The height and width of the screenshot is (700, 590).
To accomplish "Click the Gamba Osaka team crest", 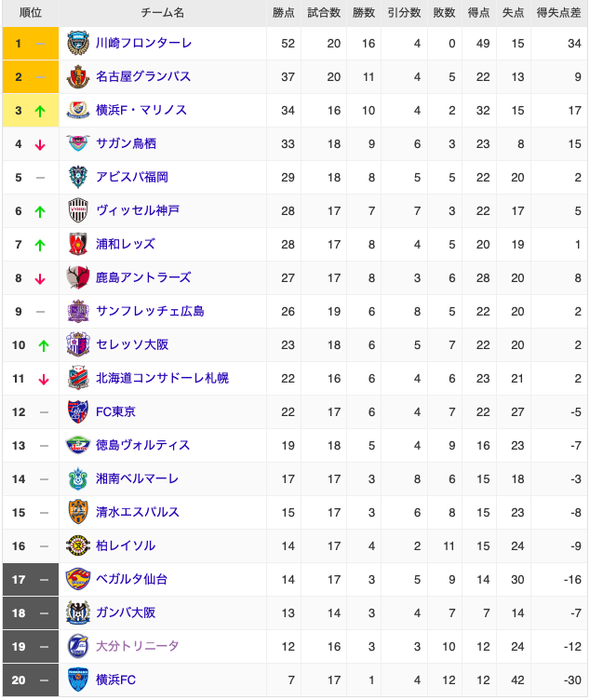I will point(78,612).
